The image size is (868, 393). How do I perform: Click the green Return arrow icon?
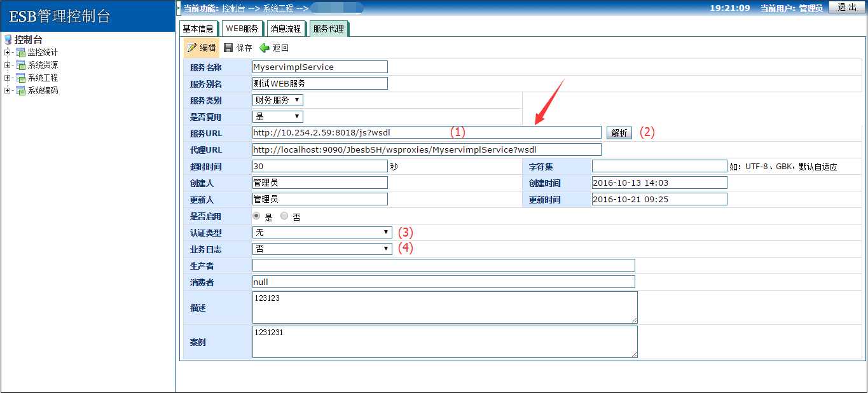point(265,48)
